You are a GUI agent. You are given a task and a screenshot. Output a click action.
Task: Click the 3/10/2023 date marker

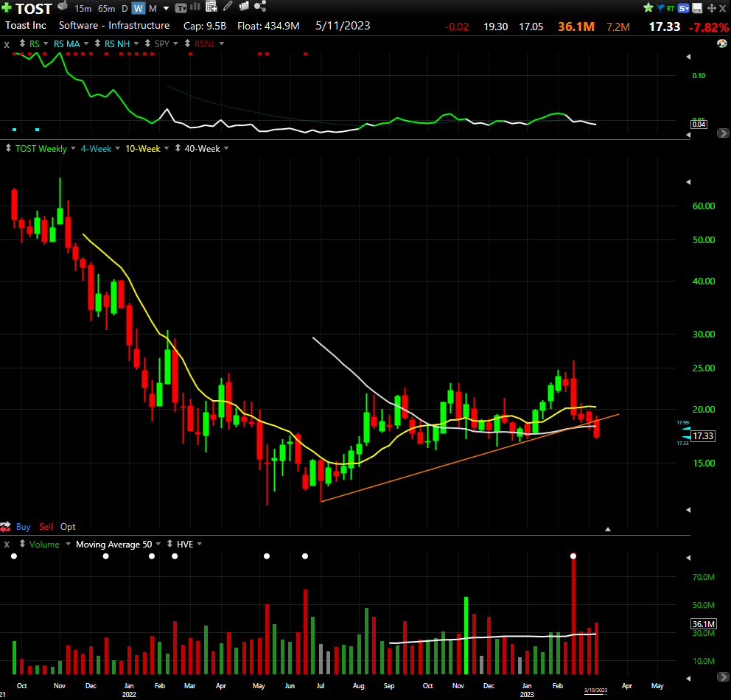tap(596, 690)
